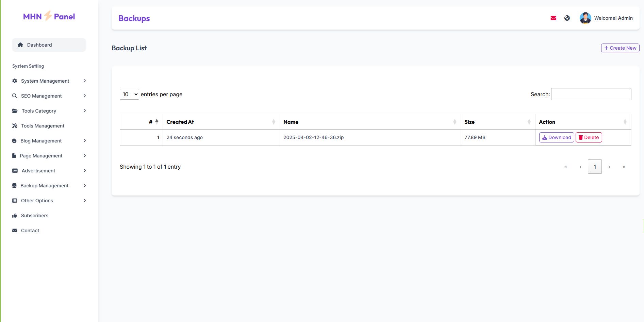Image resolution: width=644 pixels, height=322 pixels.
Task: Click the globe icon in header
Action: pos(567,18)
